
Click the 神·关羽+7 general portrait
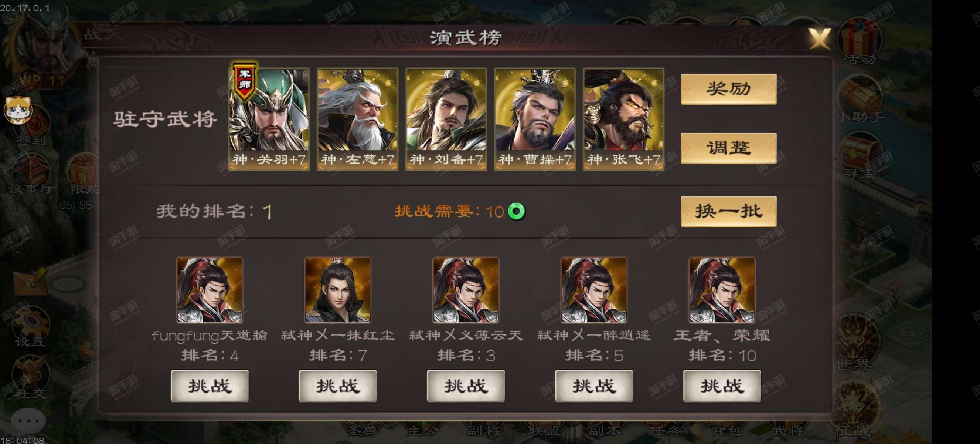(269, 118)
